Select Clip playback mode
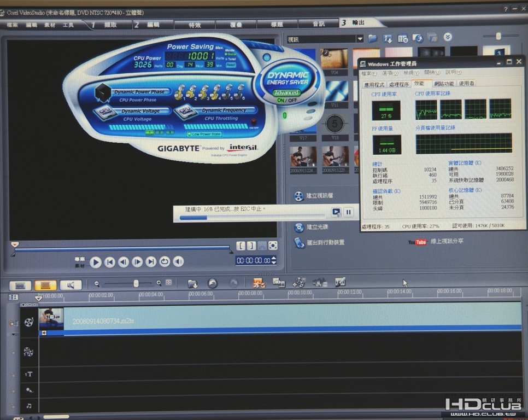This screenshot has width=528, height=420. pyautogui.click(x=80, y=266)
